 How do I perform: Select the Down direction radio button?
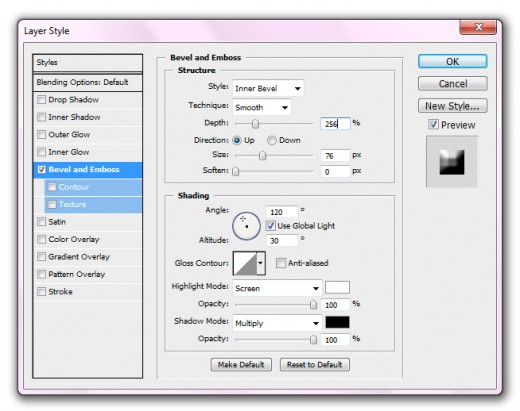pos(272,140)
